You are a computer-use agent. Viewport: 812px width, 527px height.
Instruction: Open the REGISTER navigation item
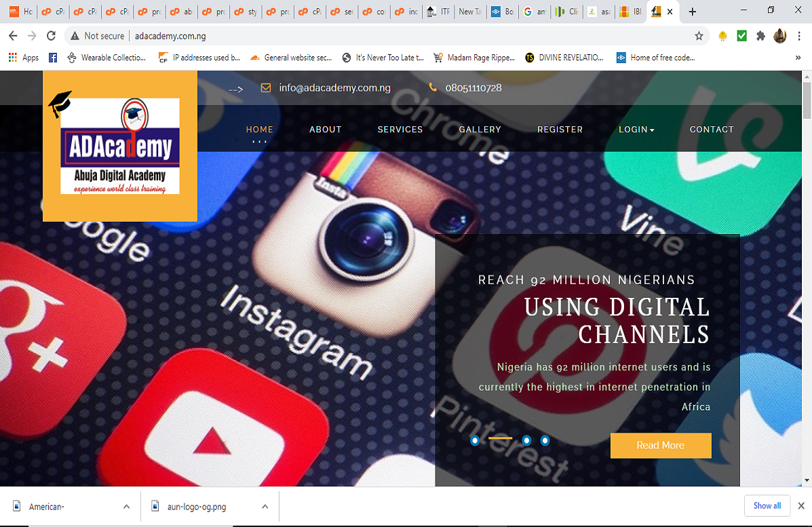click(560, 130)
